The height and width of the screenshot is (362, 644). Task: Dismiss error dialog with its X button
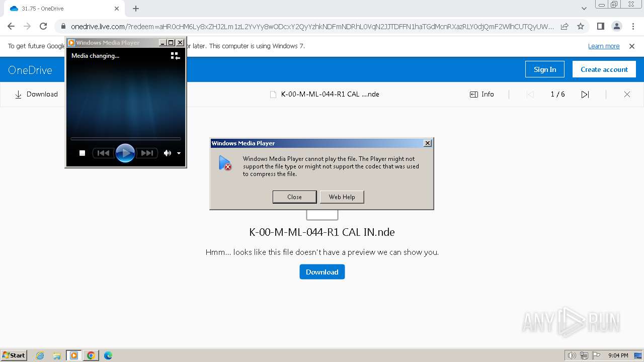tap(428, 143)
